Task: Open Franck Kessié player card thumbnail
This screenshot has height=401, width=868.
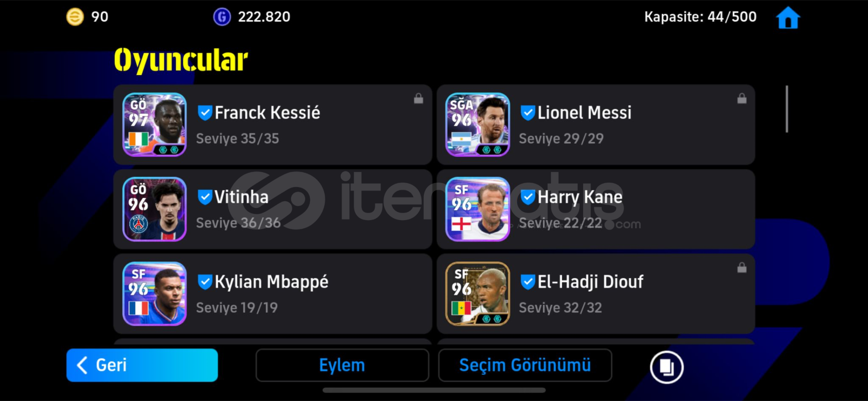Action: pos(155,125)
